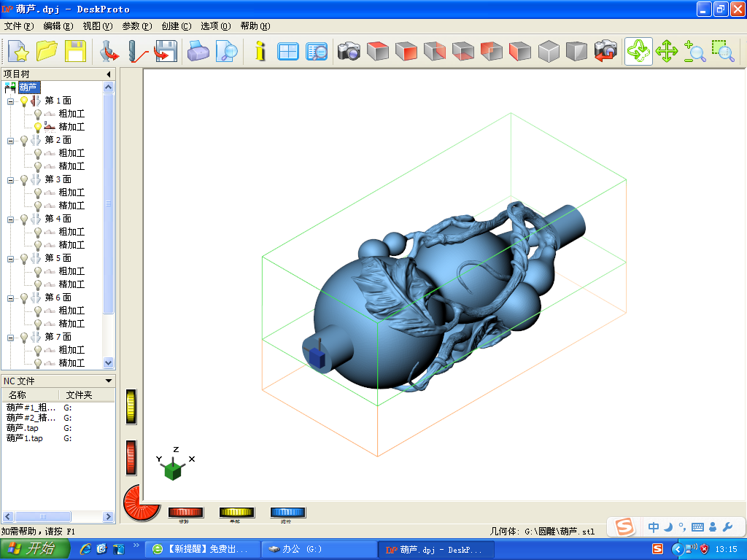
Task: Click the camera default view icon
Action: point(349,51)
